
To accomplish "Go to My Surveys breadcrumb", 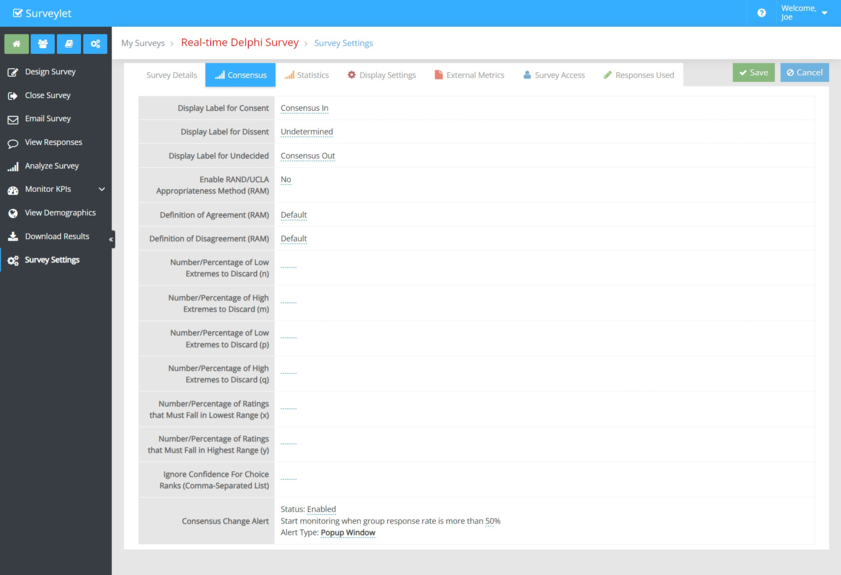I will (x=143, y=43).
